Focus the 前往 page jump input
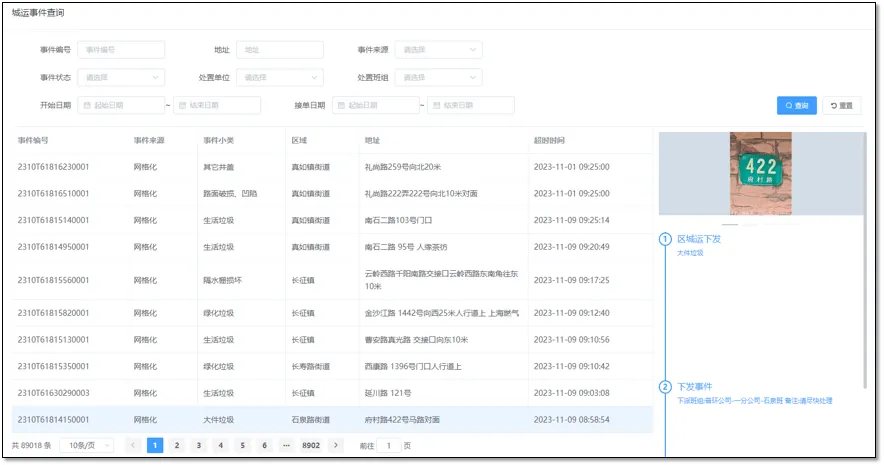Image resolution: width=884 pixels, height=465 pixels. [x=388, y=445]
